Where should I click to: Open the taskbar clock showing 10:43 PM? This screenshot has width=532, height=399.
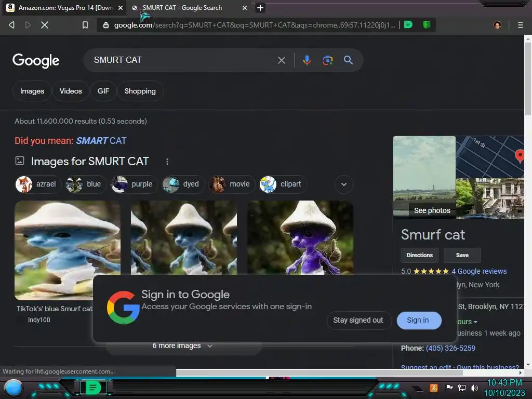click(x=504, y=388)
